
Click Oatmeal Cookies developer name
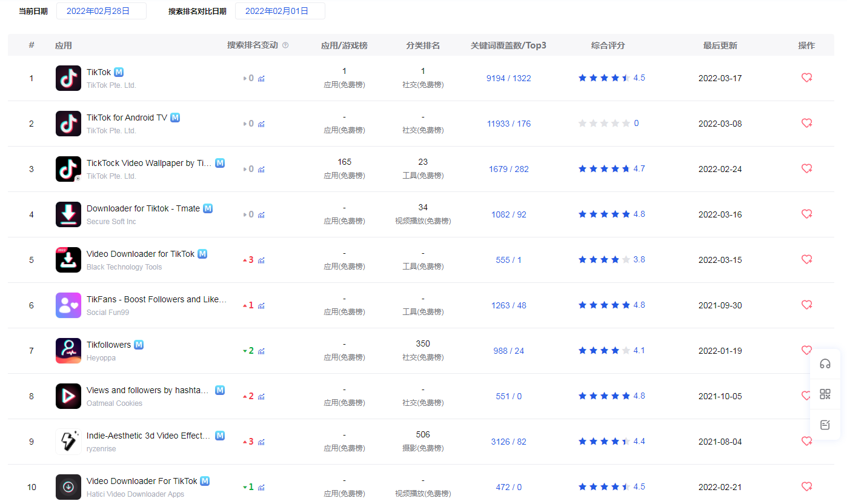(x=115, y=403)
